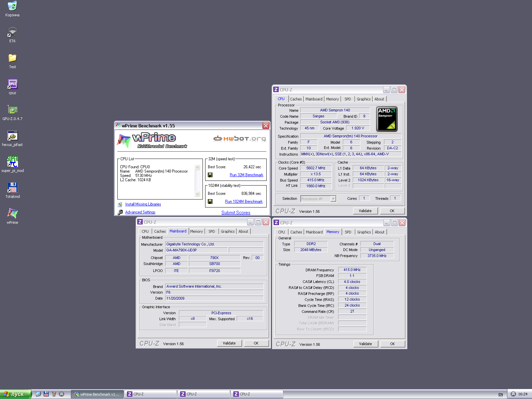Click the 16:24 system clock
Viewport: 532px width, 399px height.
click(523, 394)
